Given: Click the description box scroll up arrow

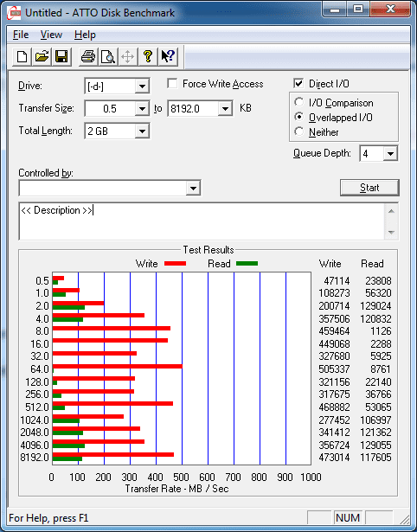Looking at the screenshot, I should (x=391, y=211).
